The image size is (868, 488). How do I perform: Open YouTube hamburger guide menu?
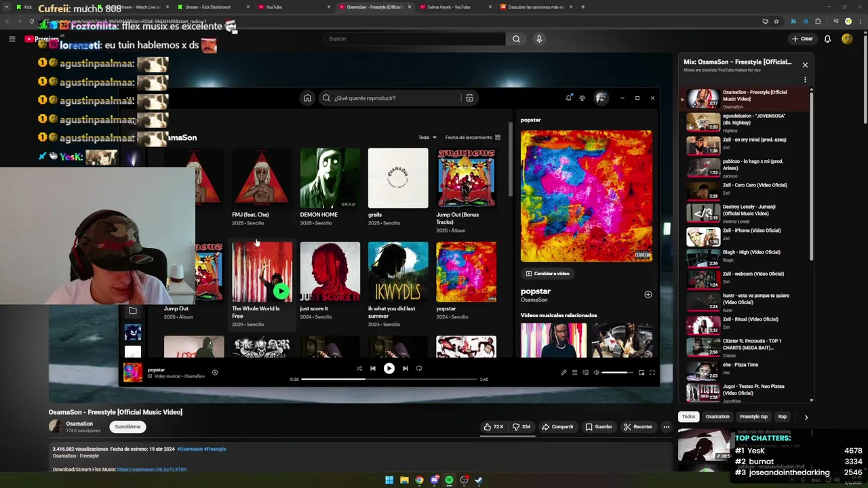point(12,39)
